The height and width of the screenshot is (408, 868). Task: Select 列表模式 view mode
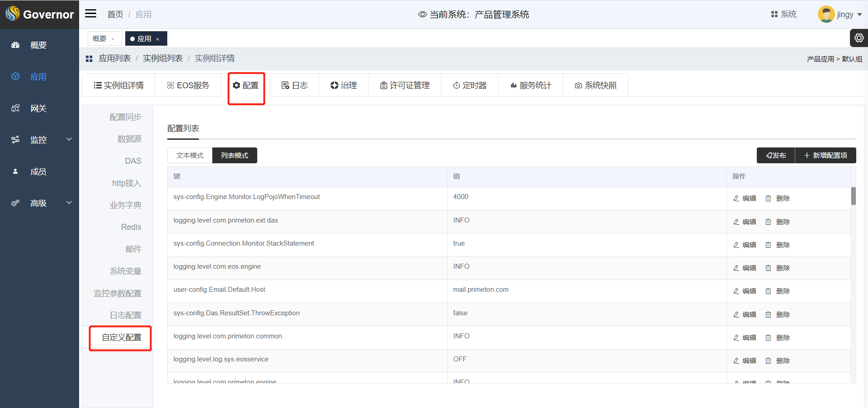click(x=234, y=156)
